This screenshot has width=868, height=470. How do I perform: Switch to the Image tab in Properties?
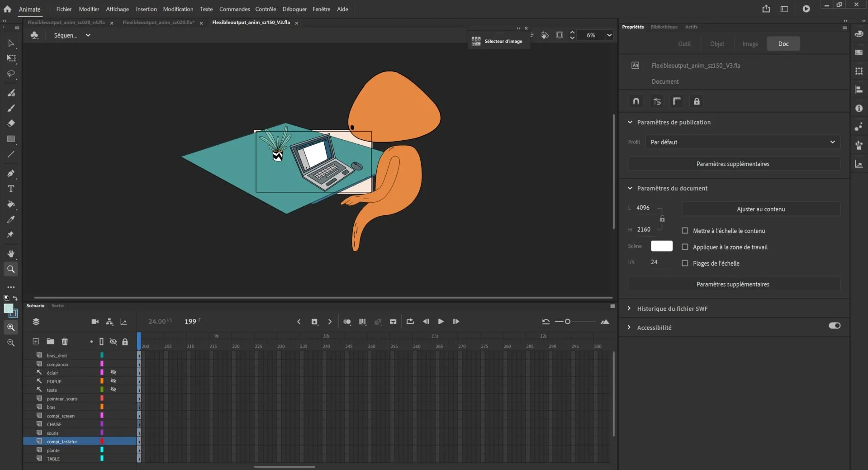tap(750, 43)
